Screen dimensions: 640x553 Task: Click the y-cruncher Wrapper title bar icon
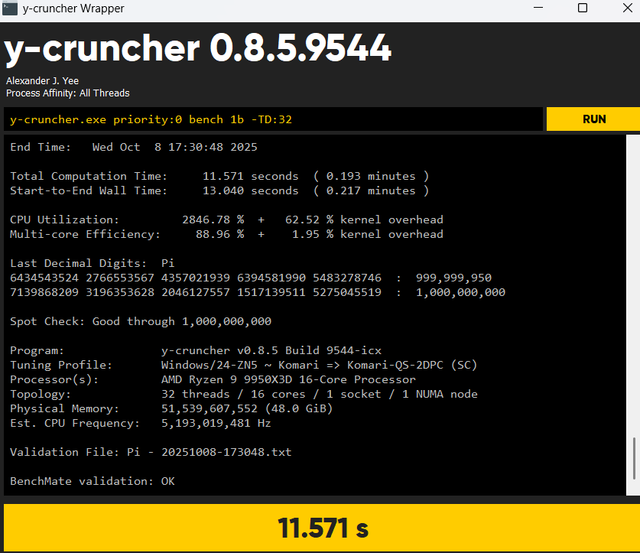tap(10, 9)
